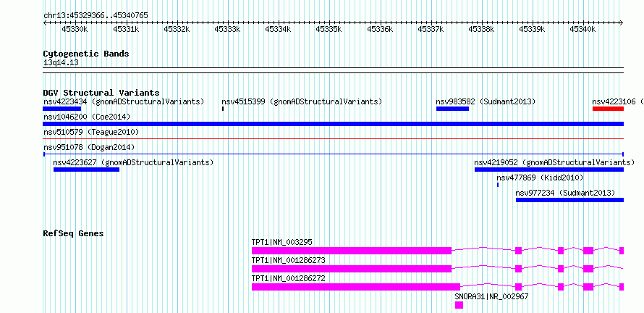
Task: Select the large exon of TPT1 NM_001286273
Action: (x=352, y=269)
